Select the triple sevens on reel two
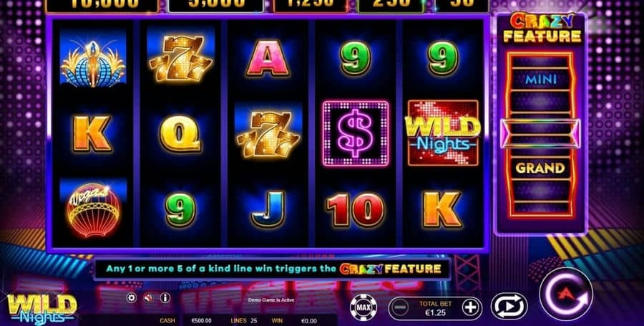 pos(181,58)
